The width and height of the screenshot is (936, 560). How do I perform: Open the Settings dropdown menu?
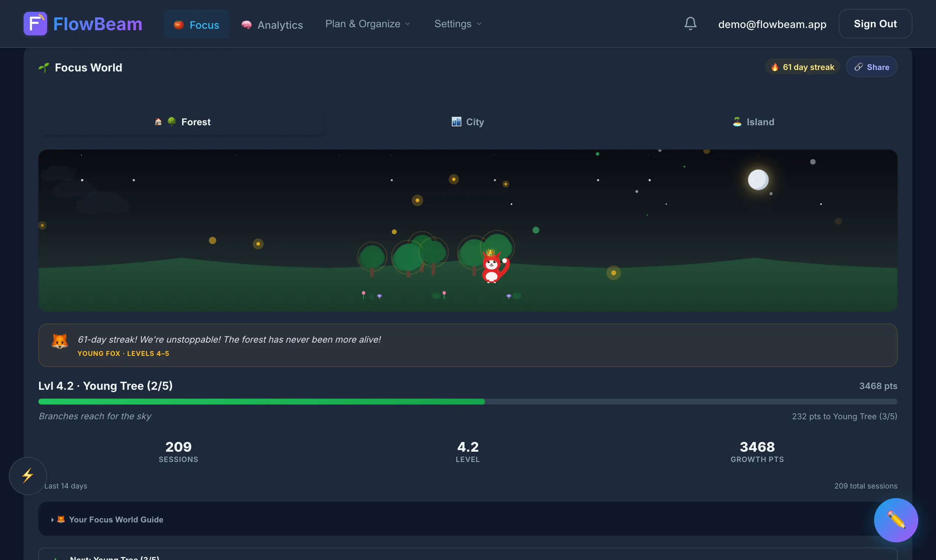[x=458, y=24]
